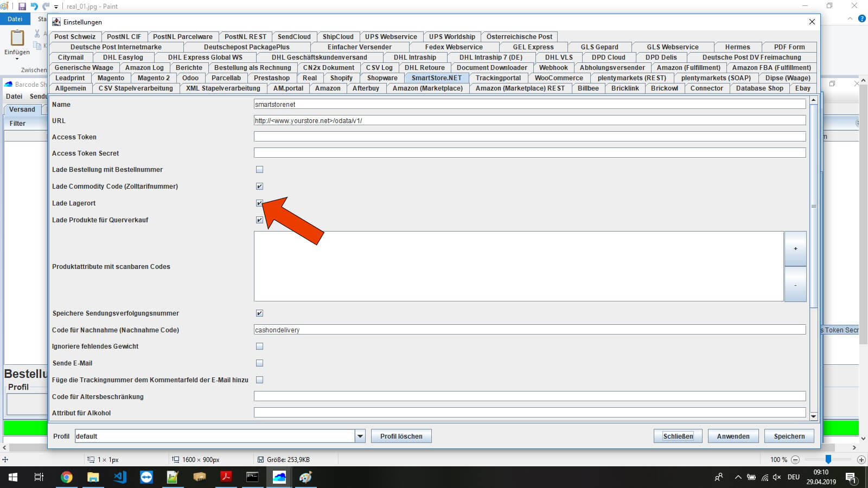Open the Paint taskbar icon
This screenshot has height=488, width=868.
point(306,477)
